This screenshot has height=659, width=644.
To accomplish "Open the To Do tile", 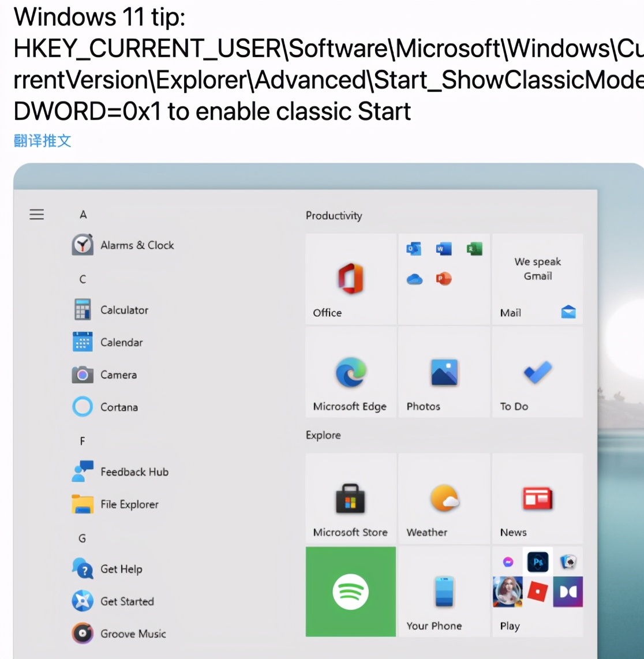I will [538, 372].
